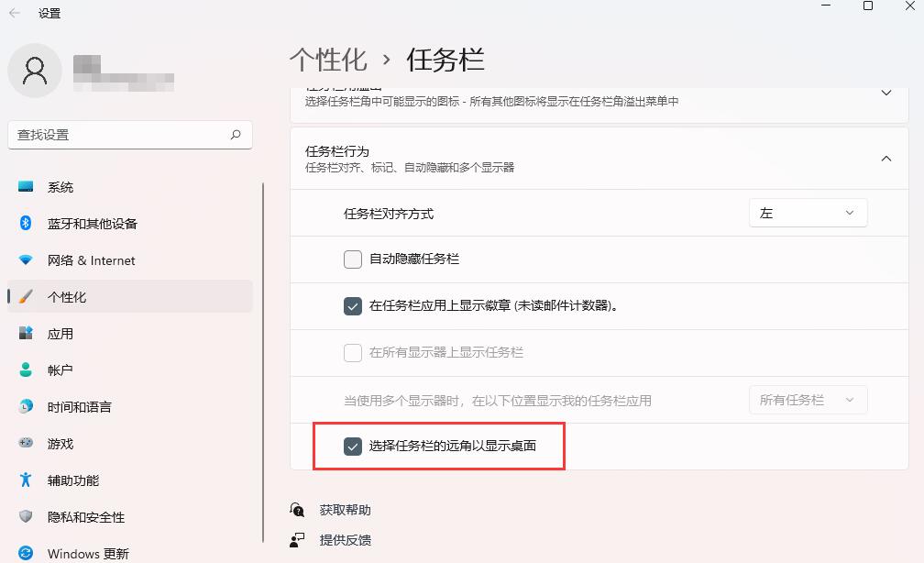The width and height of the screenshot is (924, 563).
Task: Open 时间和语言 settings category
Action: [130, 406]
